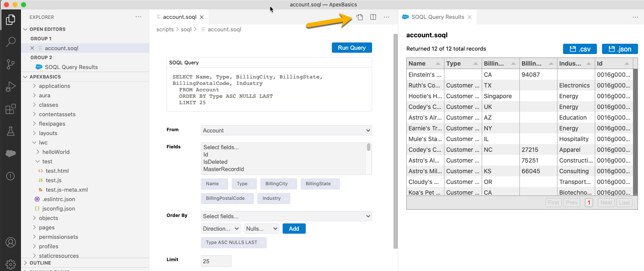Open the Extensions view
Viewport: 644px width, 271px height.
pyautogui.click(x=10, y=109)
